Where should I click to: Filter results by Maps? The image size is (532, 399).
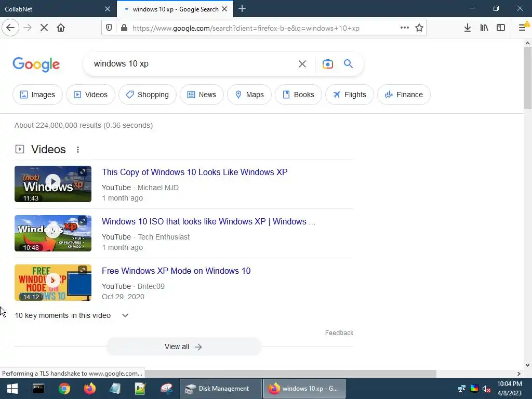pos(249,95)
